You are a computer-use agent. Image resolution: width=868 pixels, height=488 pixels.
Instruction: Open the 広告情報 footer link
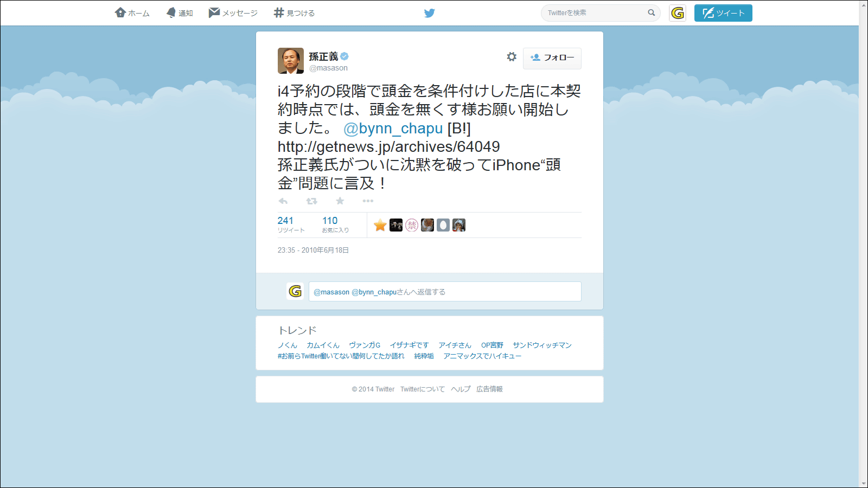(x=489, y=389)
